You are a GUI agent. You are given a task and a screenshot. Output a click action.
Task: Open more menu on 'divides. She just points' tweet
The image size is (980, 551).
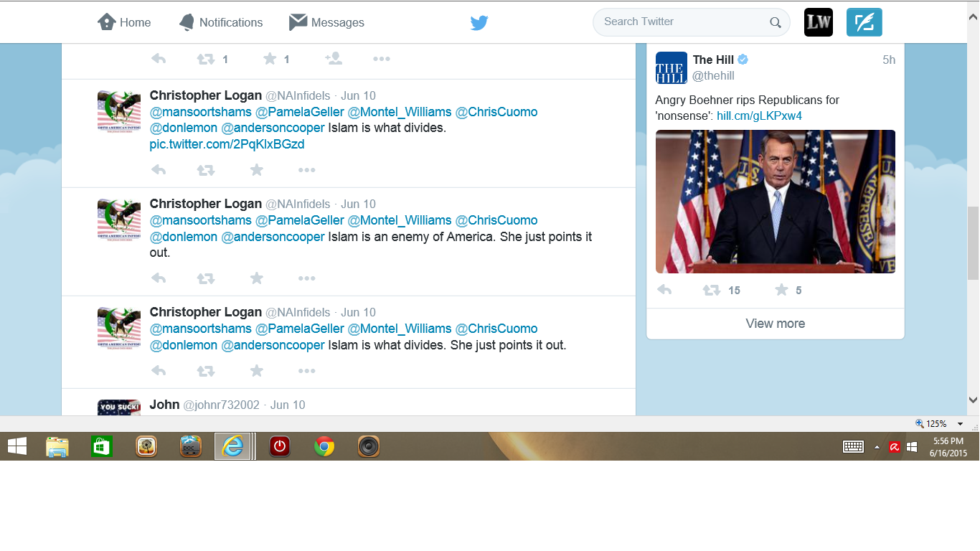click(307, 371)
